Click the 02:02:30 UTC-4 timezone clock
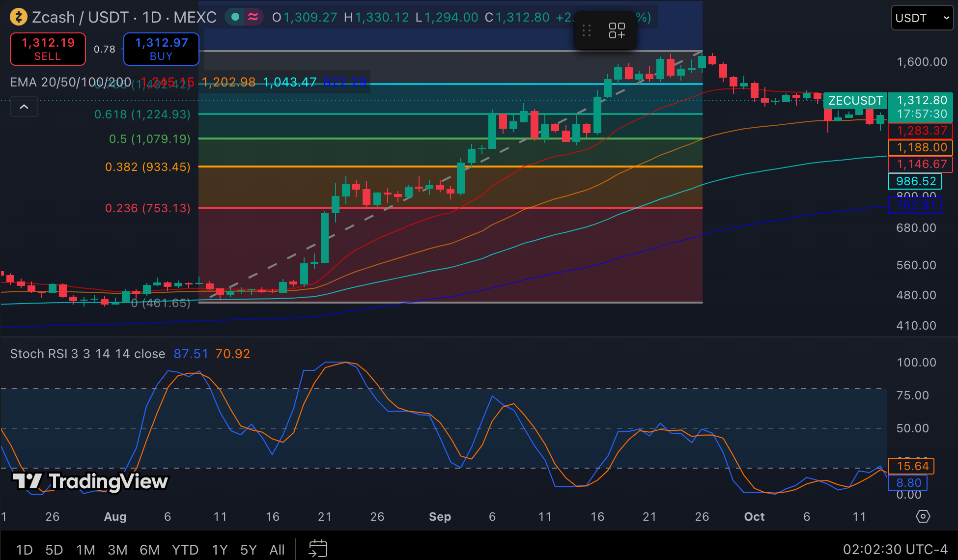 coord(895,549)
